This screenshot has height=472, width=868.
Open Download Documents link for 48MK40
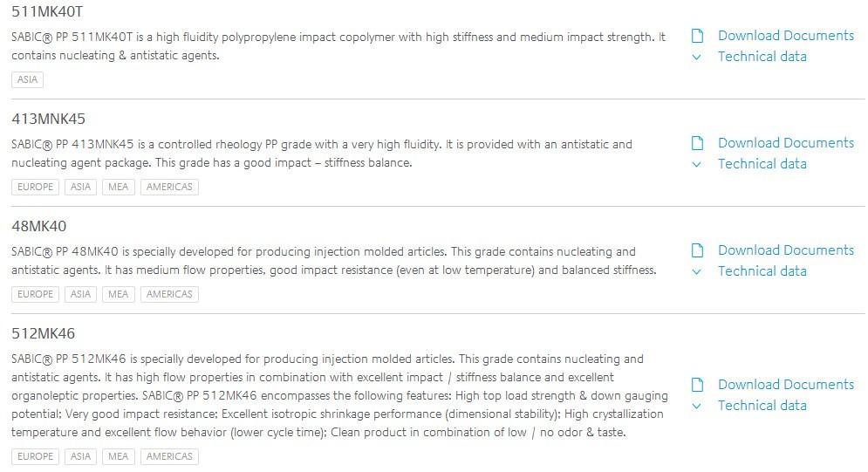785,250
